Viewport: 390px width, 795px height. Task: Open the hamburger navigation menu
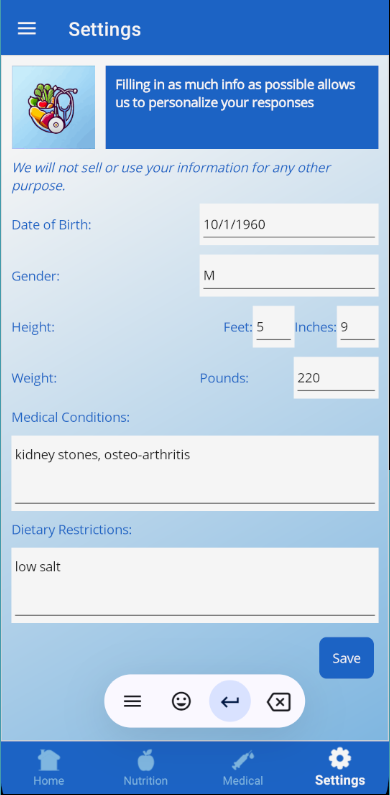tap(27, 28)
